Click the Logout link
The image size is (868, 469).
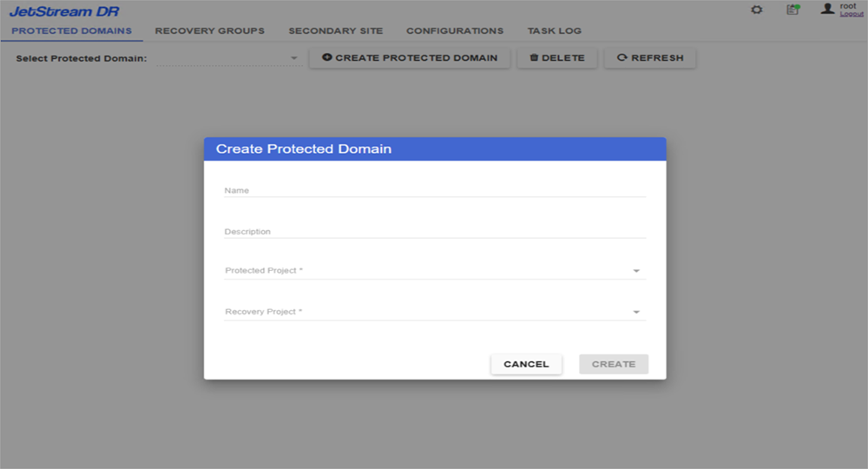(x=852, y=14)
